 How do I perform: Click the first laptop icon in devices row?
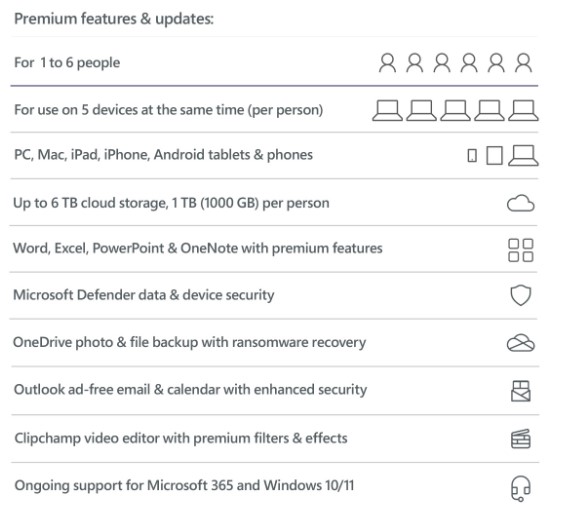[x=387, y=110]
